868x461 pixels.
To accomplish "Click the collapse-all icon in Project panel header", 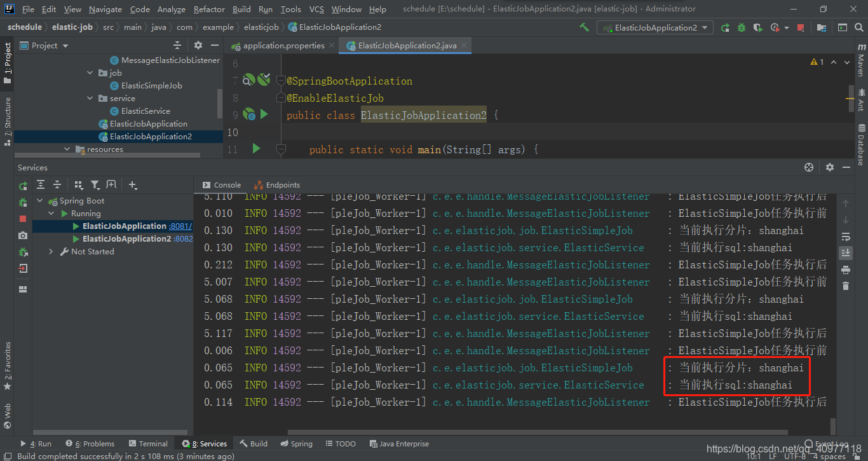I will (177, 45).
